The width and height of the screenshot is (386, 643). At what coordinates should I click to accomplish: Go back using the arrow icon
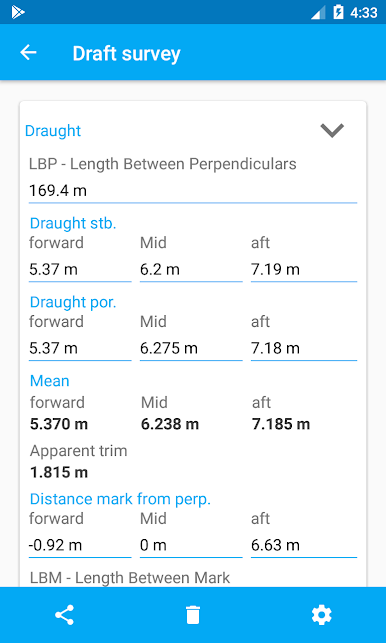tap(28, 52)
